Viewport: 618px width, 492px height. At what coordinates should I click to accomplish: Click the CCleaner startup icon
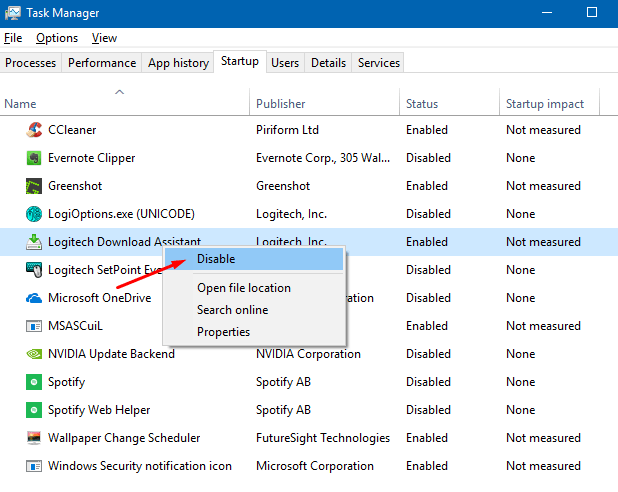point(34,130)
